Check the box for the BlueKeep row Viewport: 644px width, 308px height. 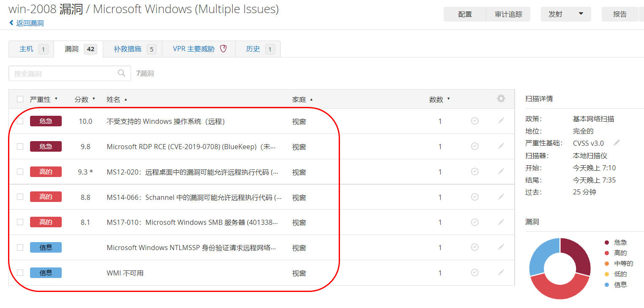pyautogui.click(x=20, y=147)
